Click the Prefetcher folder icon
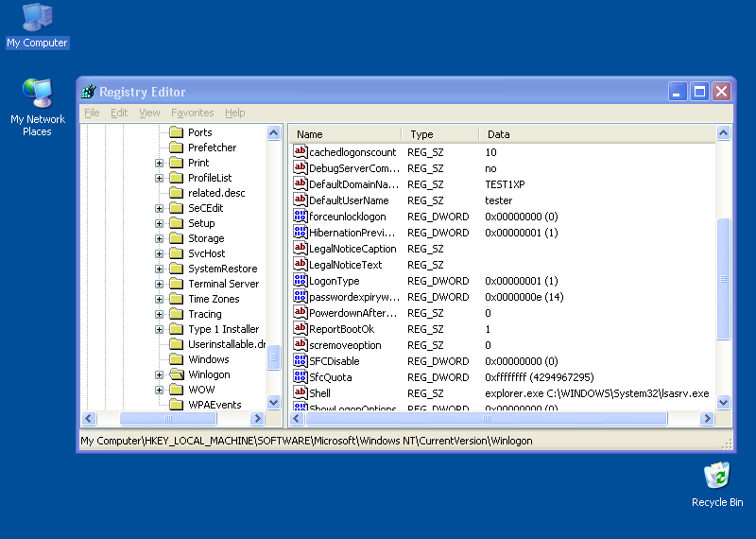 pyautogui.click(x=177, y=148)
